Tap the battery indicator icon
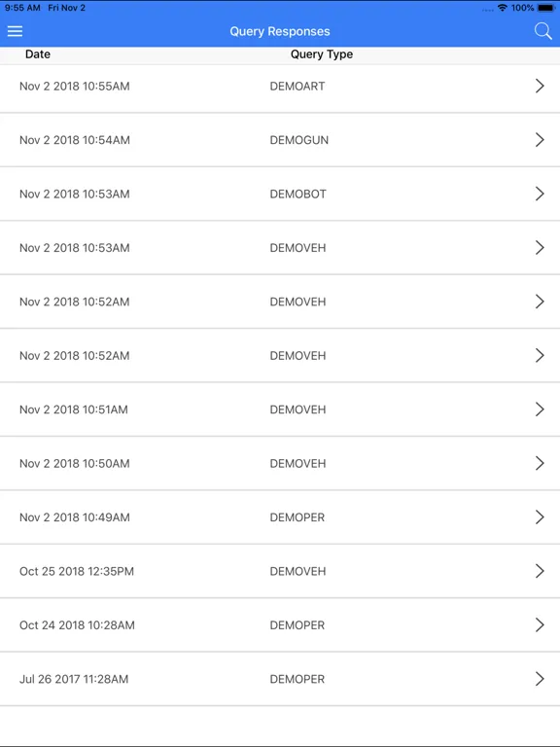 click(546, 8)
